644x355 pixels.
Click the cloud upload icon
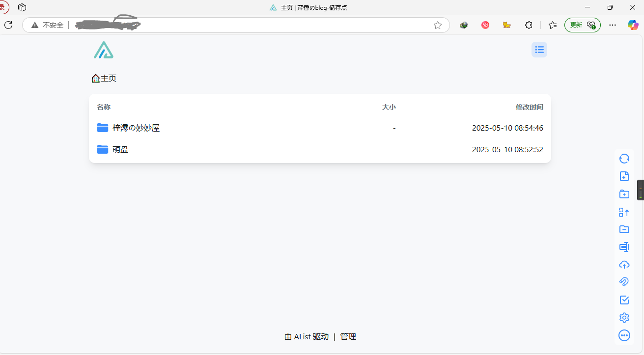tap(624, 265)
